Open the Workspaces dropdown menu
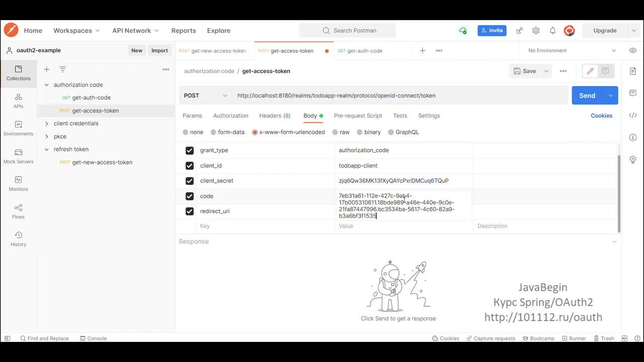 click(76, 31)
